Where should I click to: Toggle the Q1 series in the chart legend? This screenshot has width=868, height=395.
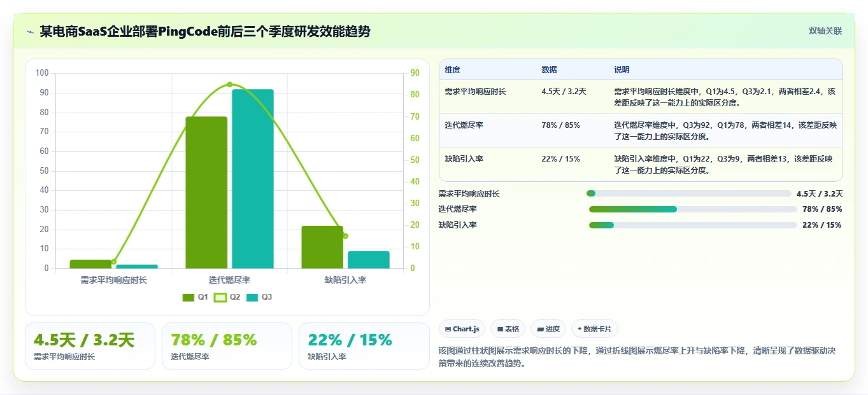pyautogui.click(x=196, y=297)
